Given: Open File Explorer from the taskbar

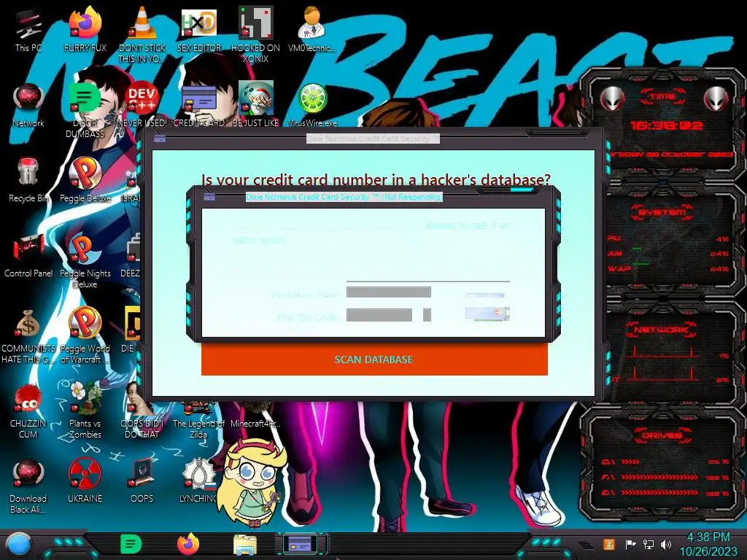Looking at the screenshot, I should coord(245,544).
